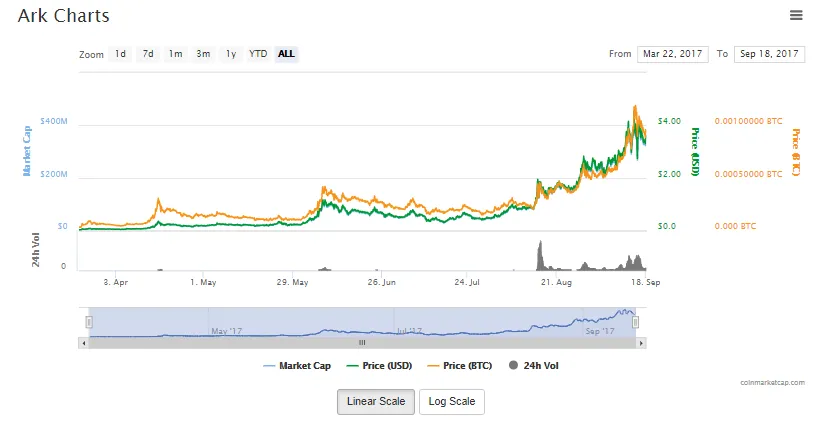
Task: Click the 'Ark Charts' title
Action: click(x=64, y=16)
